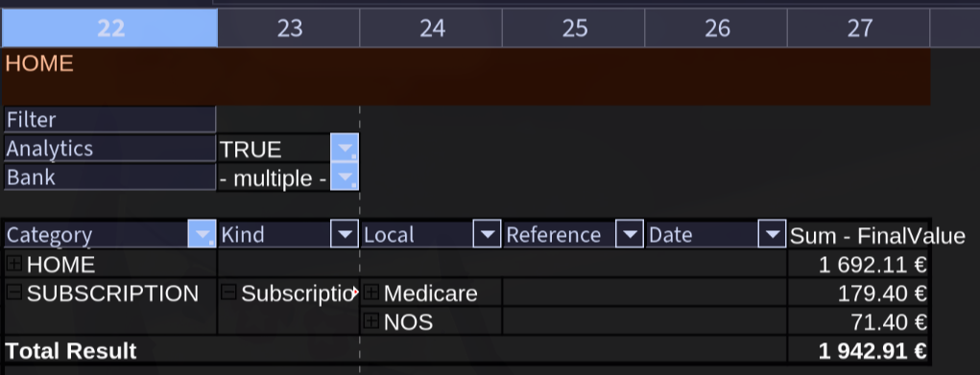
Task: Select column header 23
Action: pyautogui.click(x=289, y=28)
